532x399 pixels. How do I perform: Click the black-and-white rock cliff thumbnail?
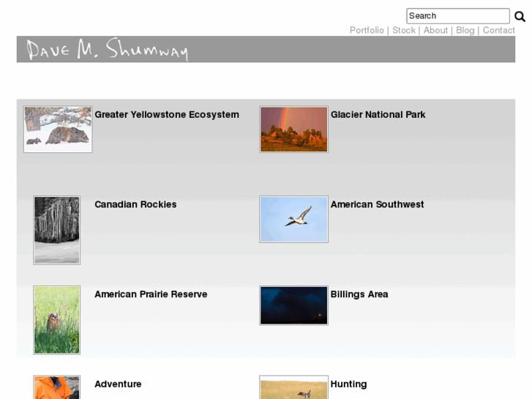click(56, 230)
